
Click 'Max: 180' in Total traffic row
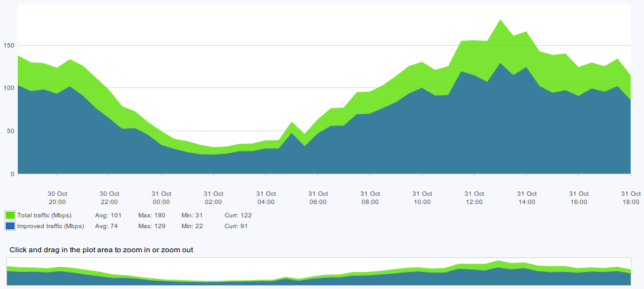tap(152, 215)
